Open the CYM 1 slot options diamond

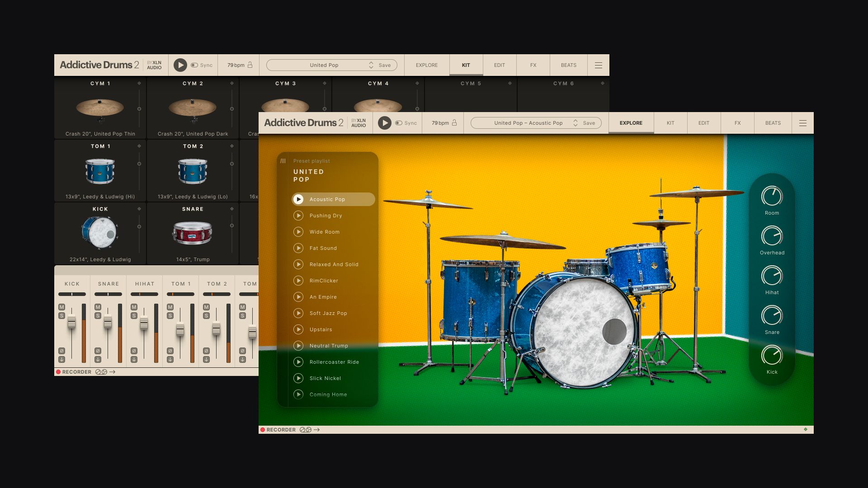(139, 83)
